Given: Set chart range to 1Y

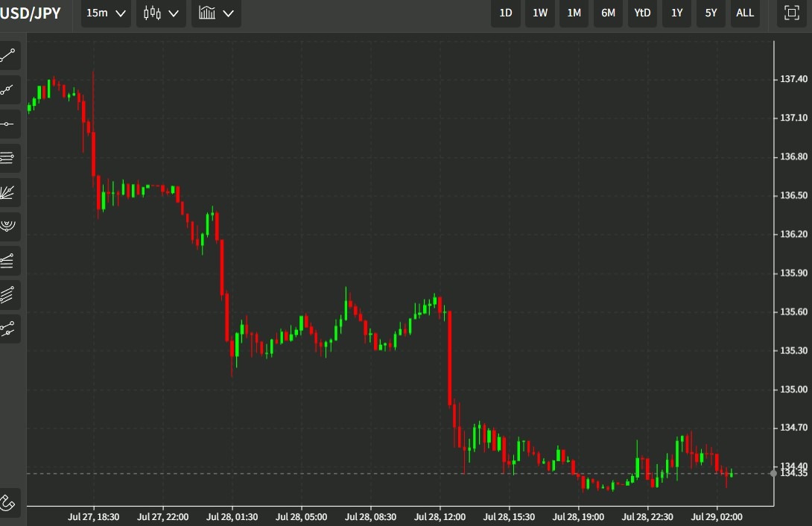Looking at the screenshot, I should point(677,13).
